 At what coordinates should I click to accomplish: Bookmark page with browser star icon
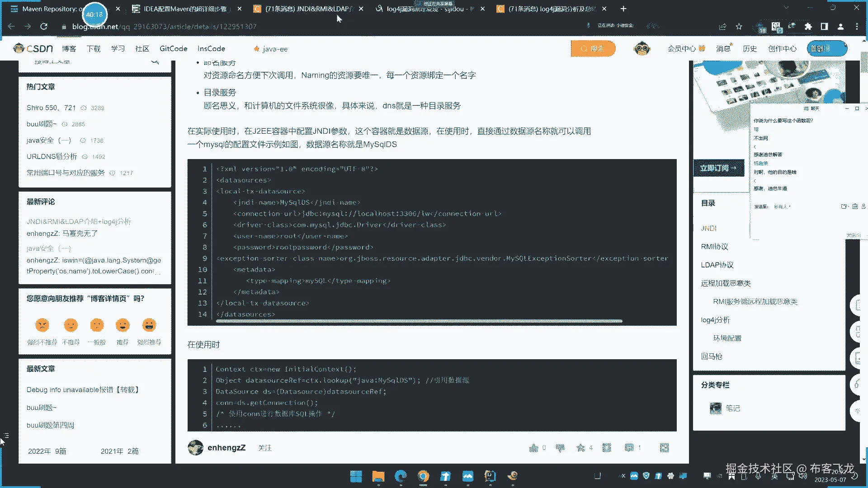(x=739, y=27)
